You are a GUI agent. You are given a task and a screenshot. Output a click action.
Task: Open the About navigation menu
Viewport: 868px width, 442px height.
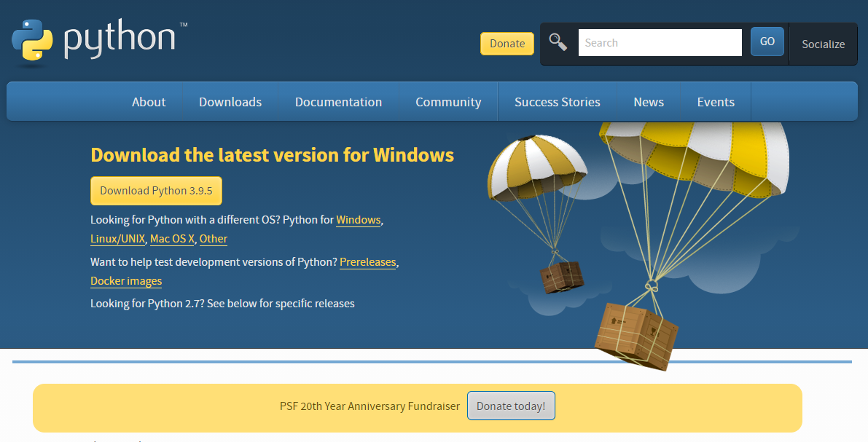click(149, 102)
